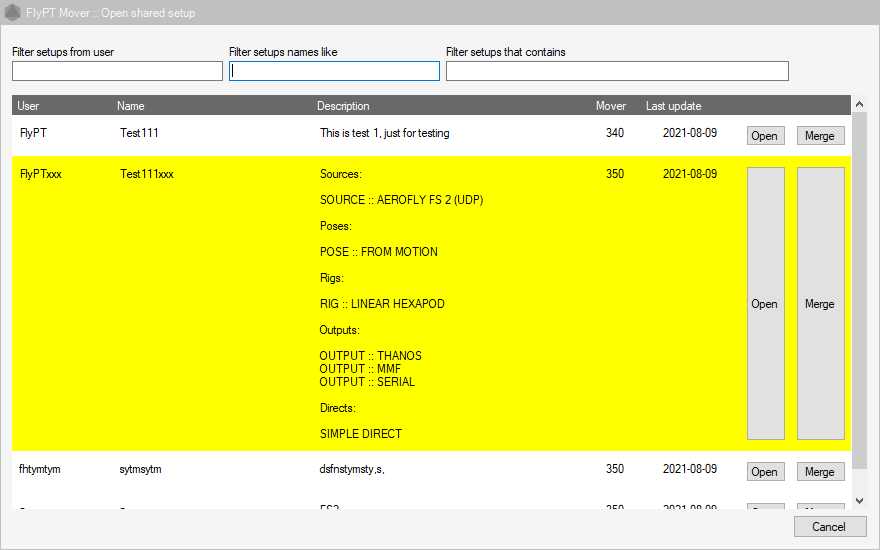Click the 'Filter setups names like' text box
This screenshot has width=880, height=550.
[x=334, y=71]
